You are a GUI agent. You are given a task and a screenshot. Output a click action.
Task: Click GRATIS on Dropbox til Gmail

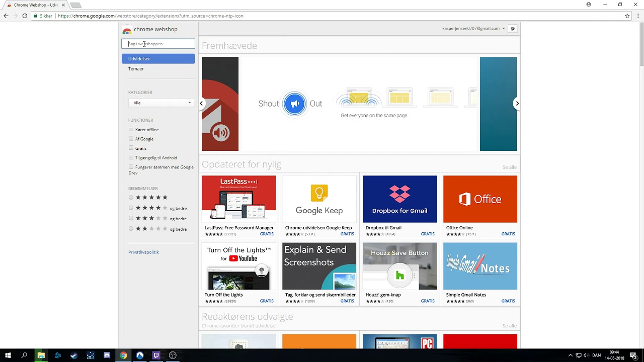click(428, 234)
